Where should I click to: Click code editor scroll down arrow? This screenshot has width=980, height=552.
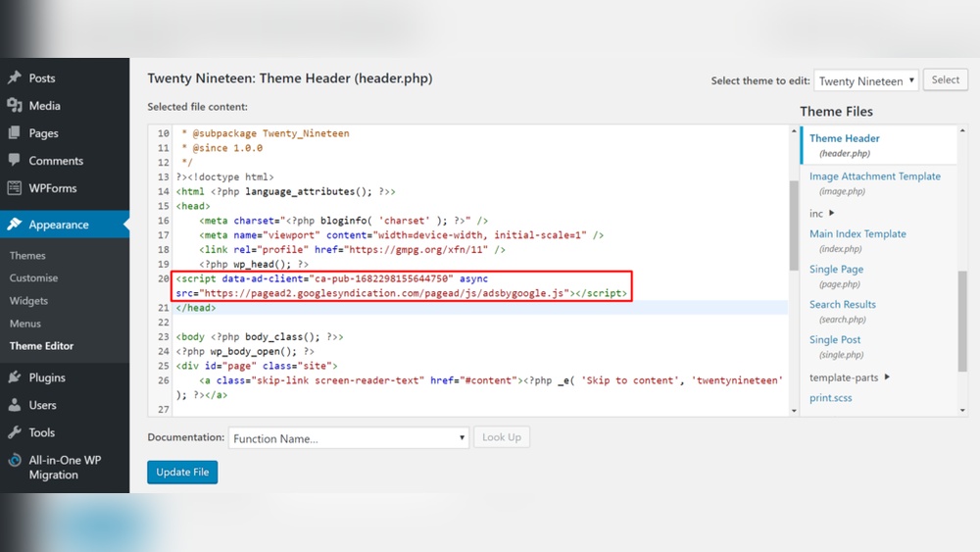pos(794,411)
